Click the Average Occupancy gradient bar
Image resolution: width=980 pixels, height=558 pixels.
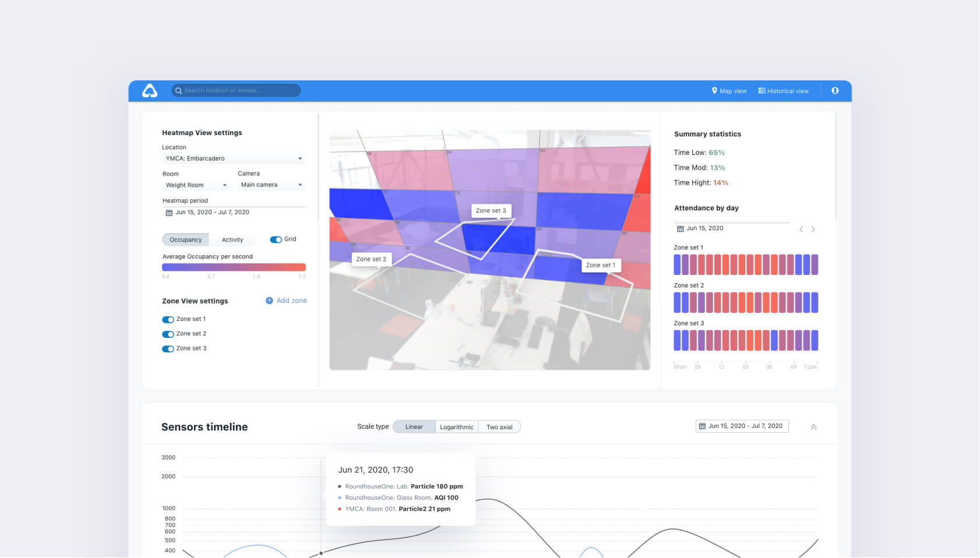pyautogui.click(x=234, y=267)
